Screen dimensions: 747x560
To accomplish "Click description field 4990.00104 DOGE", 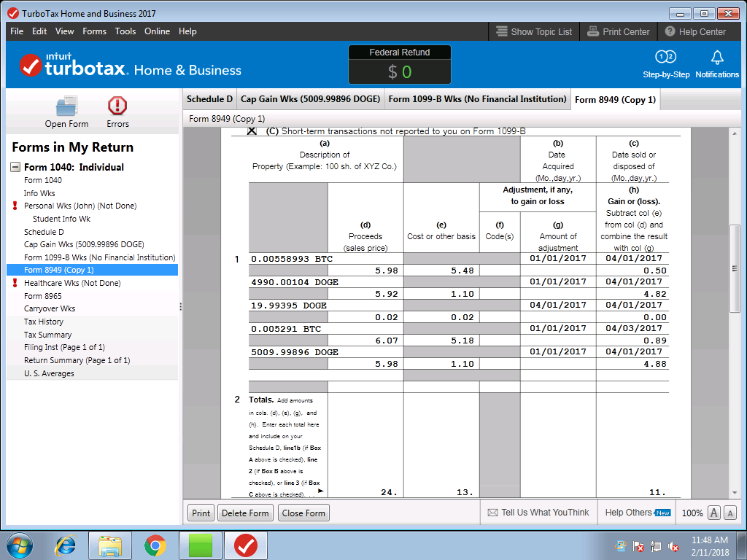I will click(x=326, y=282).
